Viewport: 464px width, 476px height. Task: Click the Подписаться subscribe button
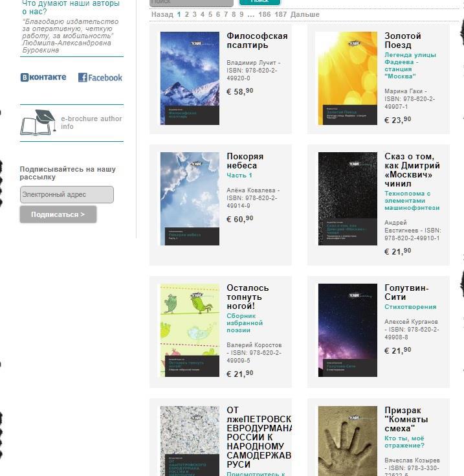tap(58, 214)
